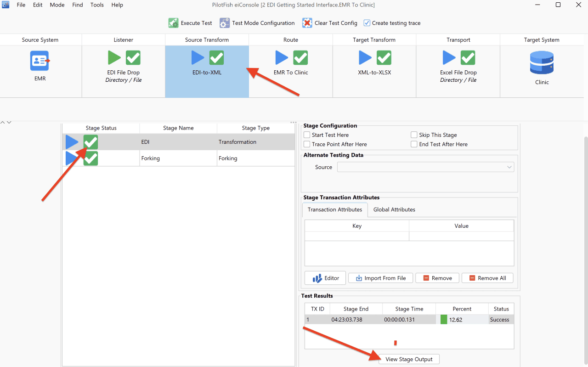Open the Edit menu

[x=38, y=5]
